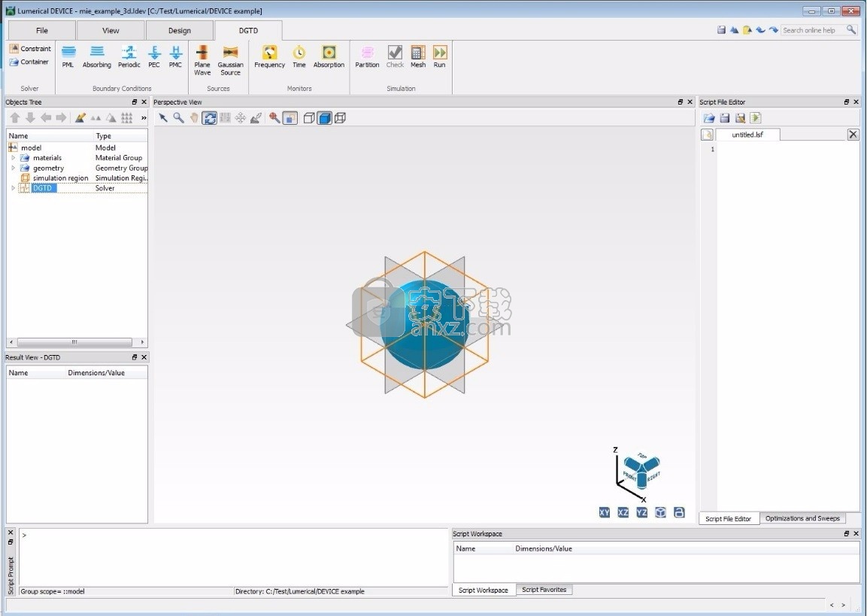
Task: Save project using top-right disk icon
Action: tap(721, 30)
